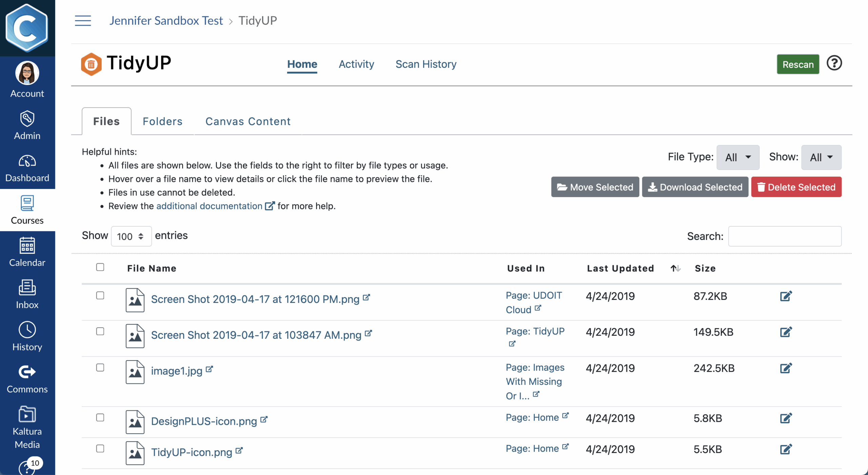Open the Commons sidebar icon

27,379
